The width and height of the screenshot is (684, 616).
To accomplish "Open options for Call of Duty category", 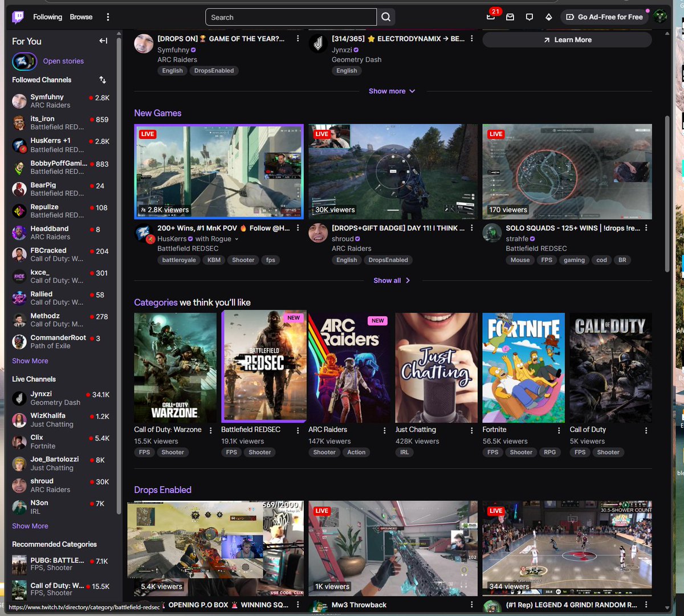I will click(646, 430).
